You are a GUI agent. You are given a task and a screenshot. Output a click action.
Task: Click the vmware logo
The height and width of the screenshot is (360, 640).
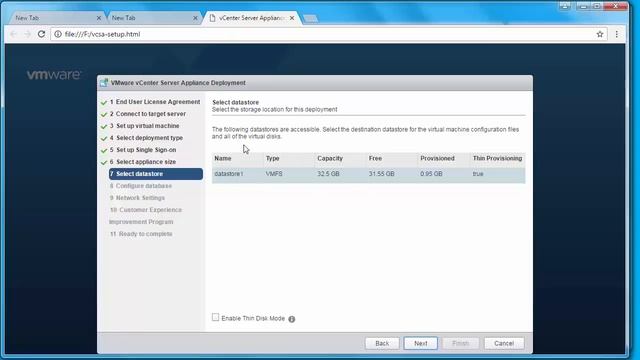coord(53,75)
